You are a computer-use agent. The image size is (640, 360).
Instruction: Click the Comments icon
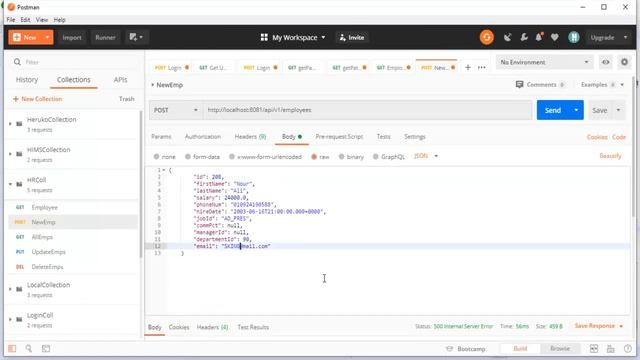coord(519,84)
